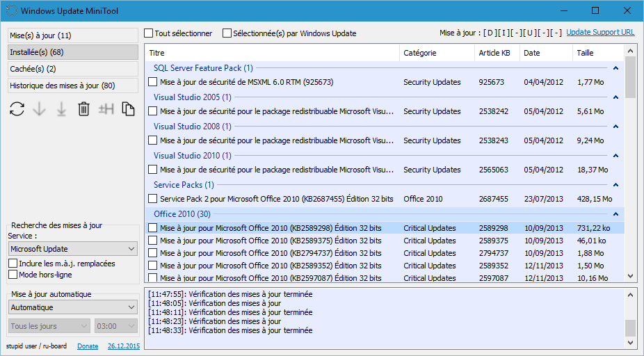The height and width of the screenshot is (356, 644).
Task: Click size cell 428,15 Mo
Action: click(595, 199)
